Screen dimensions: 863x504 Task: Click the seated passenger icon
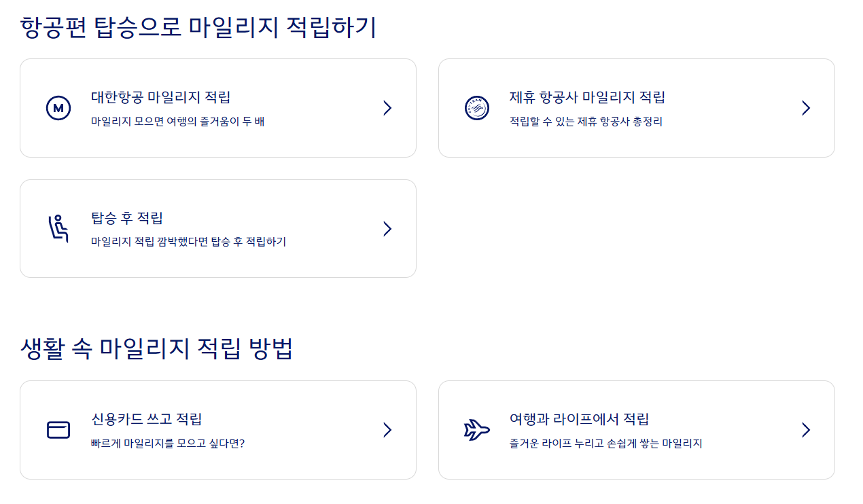coord(58,229)
